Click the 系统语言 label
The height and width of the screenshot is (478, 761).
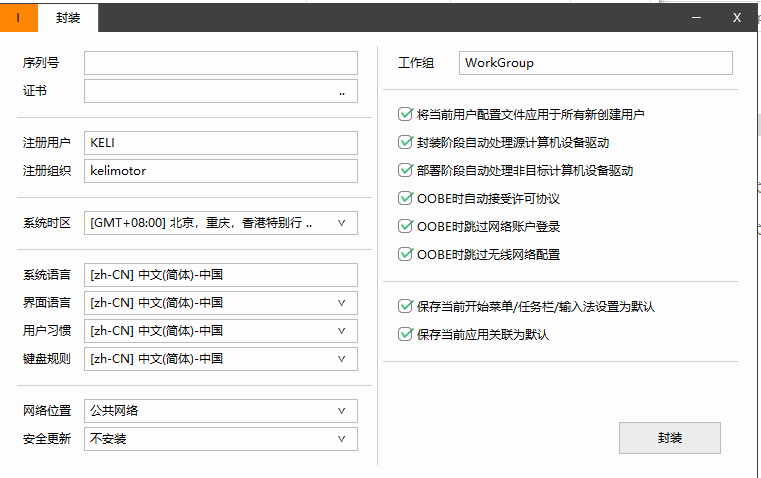[47, 275]
